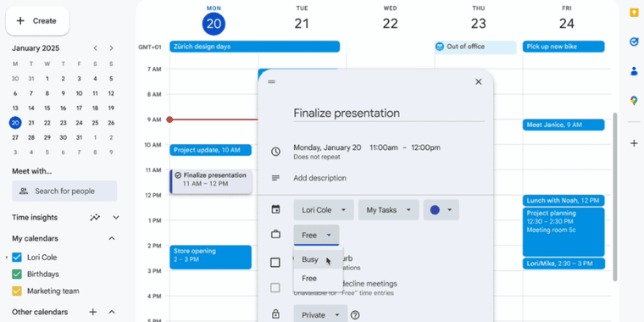This screenshot has height=322, width=644.
Task: Open the Lunch with Noah event
Action: pyautogui.click(x=563, y=201)
